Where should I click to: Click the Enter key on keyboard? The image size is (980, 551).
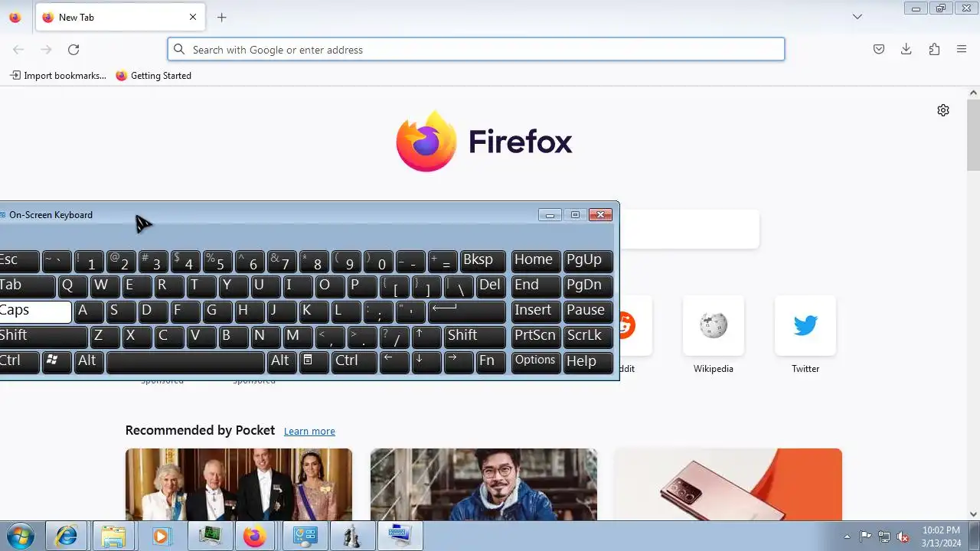coord(467,311)
